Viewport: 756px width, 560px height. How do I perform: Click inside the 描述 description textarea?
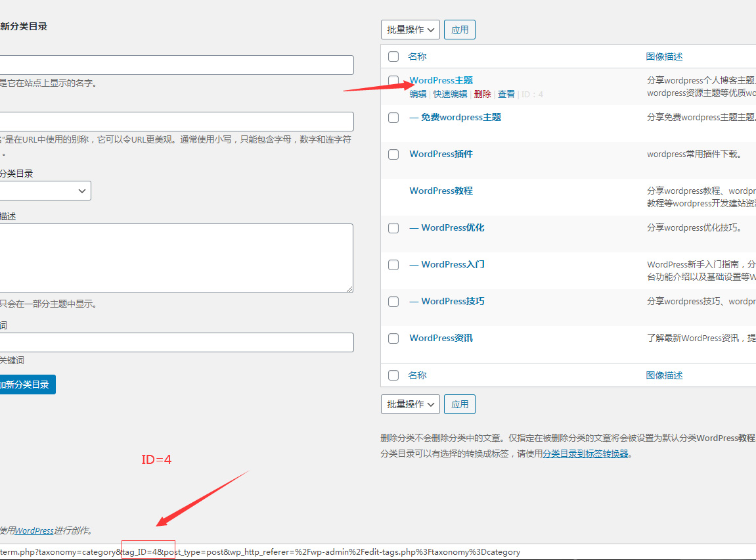(x=176, y=256)
